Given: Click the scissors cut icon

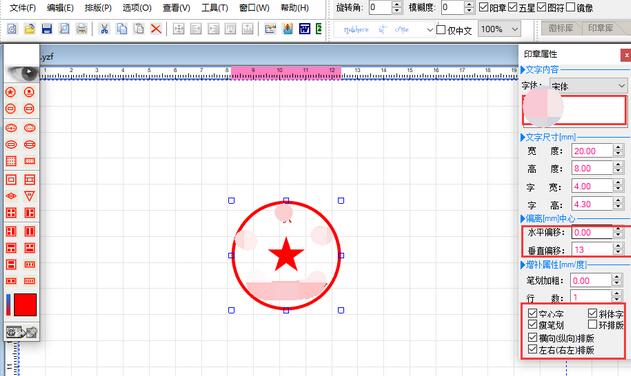Looking at the screenshot, I should pyautogui.click(x=104, y=29).
